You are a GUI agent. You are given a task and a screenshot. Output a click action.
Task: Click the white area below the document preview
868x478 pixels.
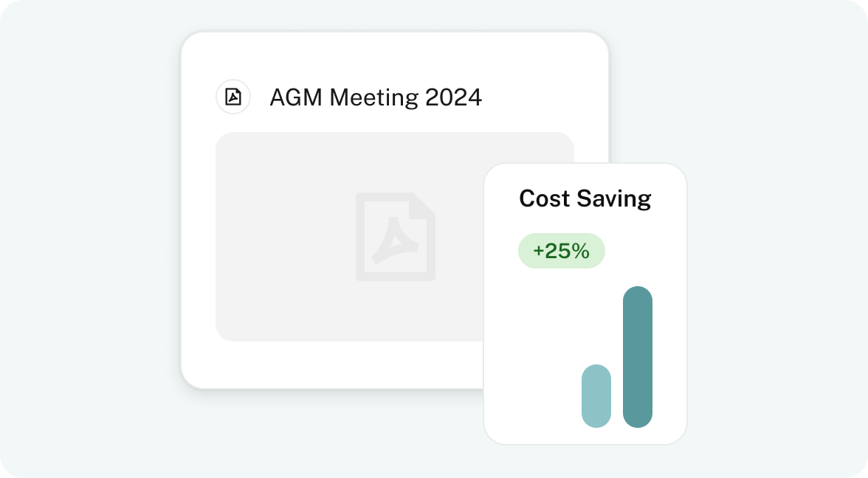click(332, 364)
